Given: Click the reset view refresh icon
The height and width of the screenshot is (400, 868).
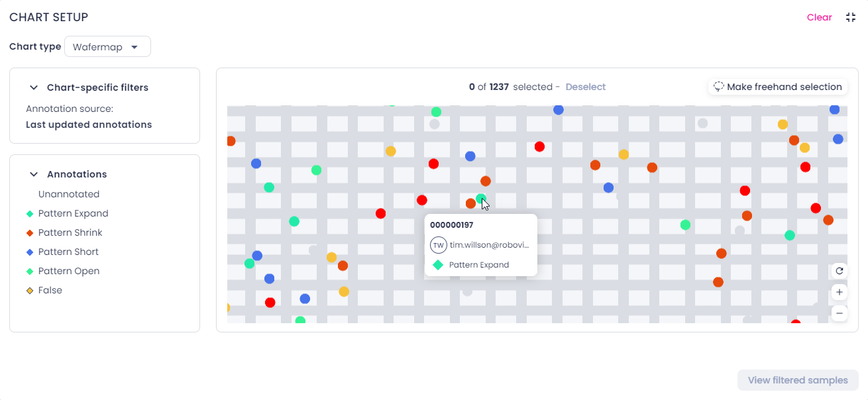Looking at the screenshot, I should pyautogui.click(x=840, y=271).
